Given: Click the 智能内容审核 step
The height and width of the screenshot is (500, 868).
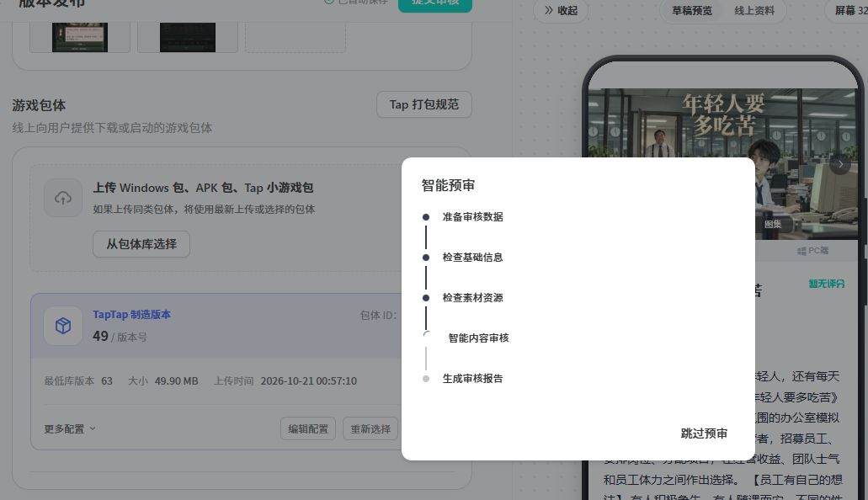Looking at the screenshot, I should click(x=478, y=338).
